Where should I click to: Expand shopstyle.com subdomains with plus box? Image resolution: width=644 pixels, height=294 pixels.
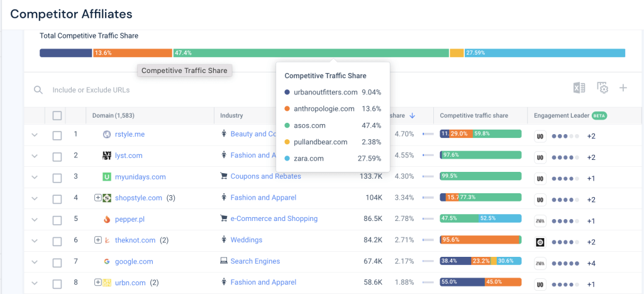point(97,198)
